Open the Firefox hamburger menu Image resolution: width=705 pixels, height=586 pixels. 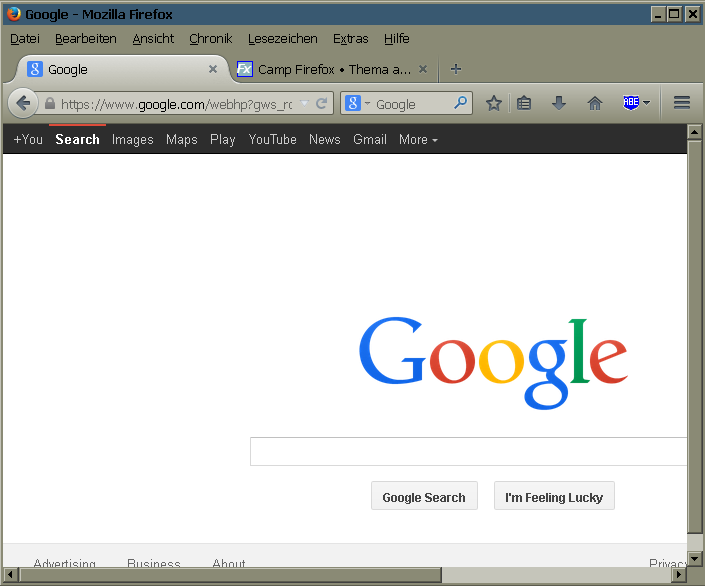[x=682, y=103]
